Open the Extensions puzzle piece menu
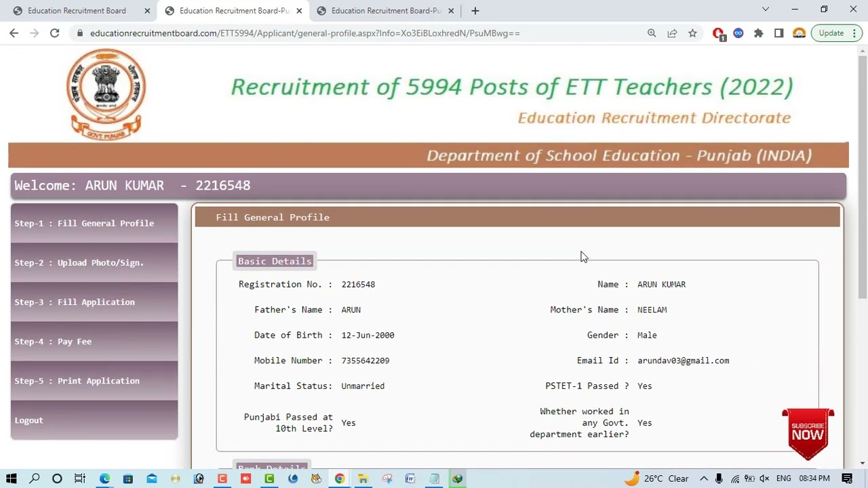Screen dimensions: 868x488 (x=758, y=33)
